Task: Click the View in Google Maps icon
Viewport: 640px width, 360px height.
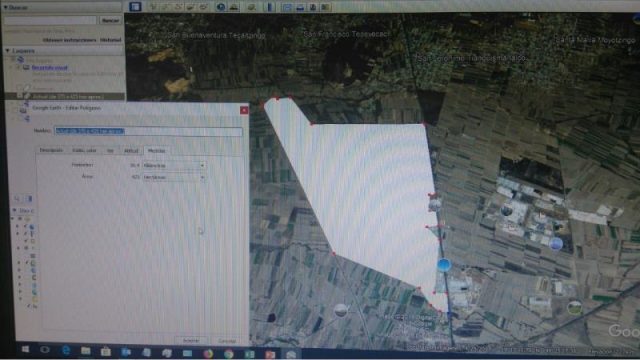Action: point(325,7)
